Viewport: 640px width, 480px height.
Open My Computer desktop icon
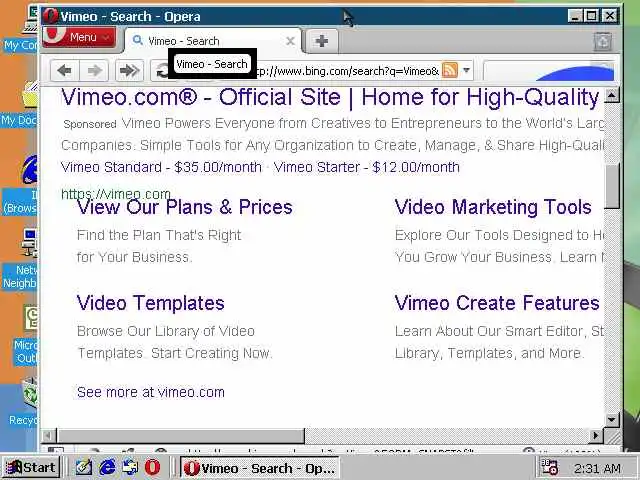pos(20,29)
